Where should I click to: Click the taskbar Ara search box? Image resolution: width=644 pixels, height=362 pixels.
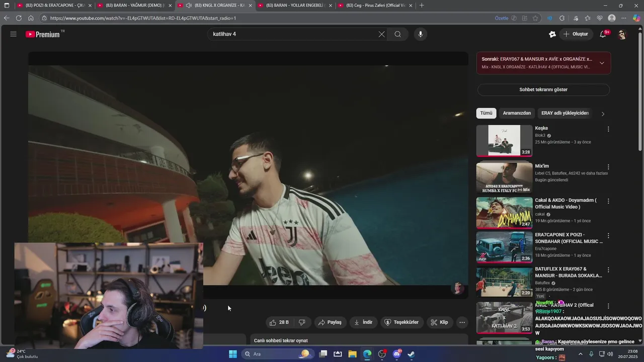click(277, 354)
